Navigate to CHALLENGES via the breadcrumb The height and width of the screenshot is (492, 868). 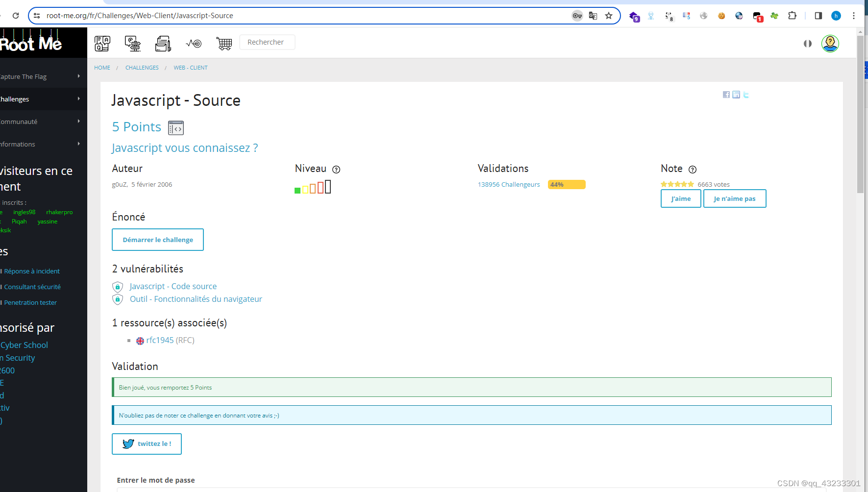142,67
